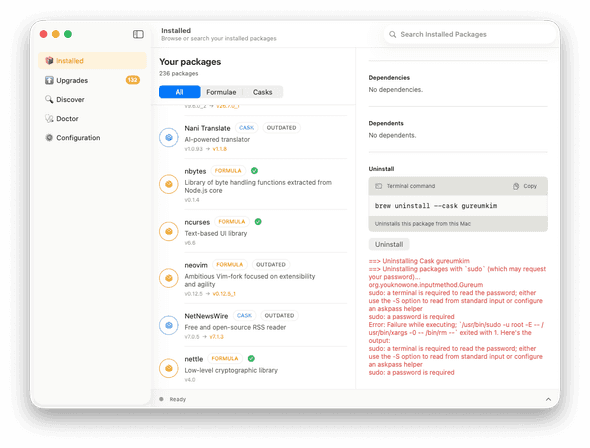Switch to the Formulae filter tab
The height and width of the screenshot is (448, 590).
[221, 92]
